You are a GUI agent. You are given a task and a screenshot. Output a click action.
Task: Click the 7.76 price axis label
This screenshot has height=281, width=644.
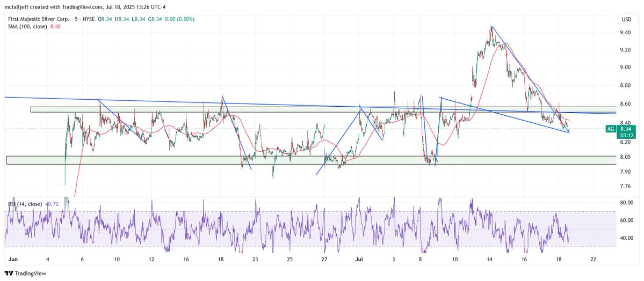pos(625,187)
